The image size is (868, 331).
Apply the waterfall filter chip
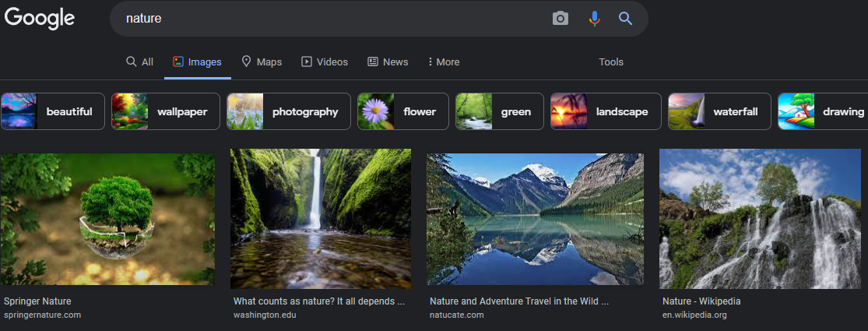[719, 111]
